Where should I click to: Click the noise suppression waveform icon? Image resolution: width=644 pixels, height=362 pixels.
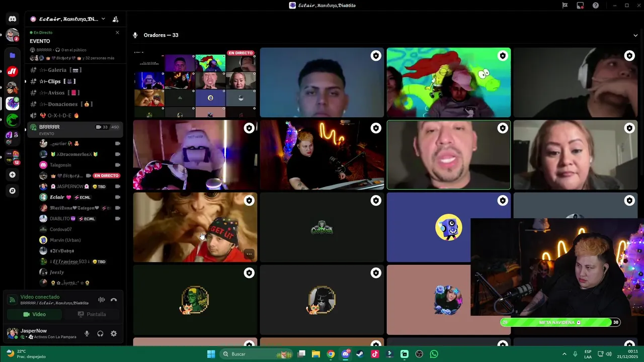point(102,300)
